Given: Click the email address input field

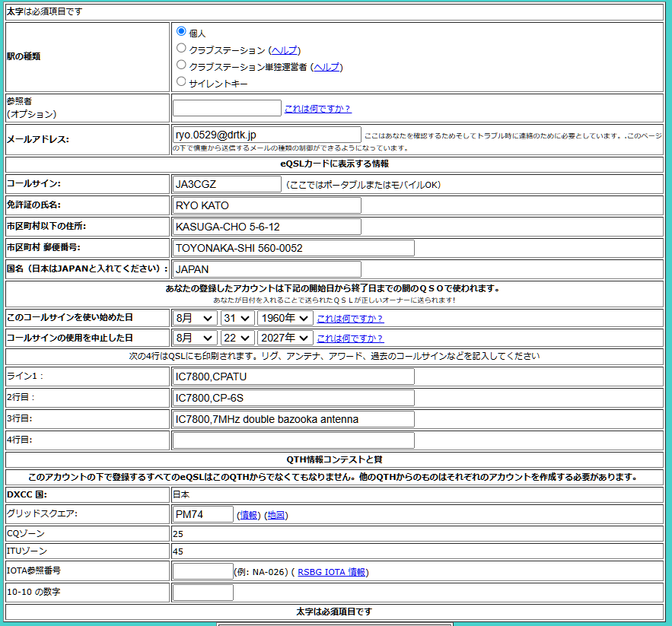Looking at the screenshot, I should point(266,135).
